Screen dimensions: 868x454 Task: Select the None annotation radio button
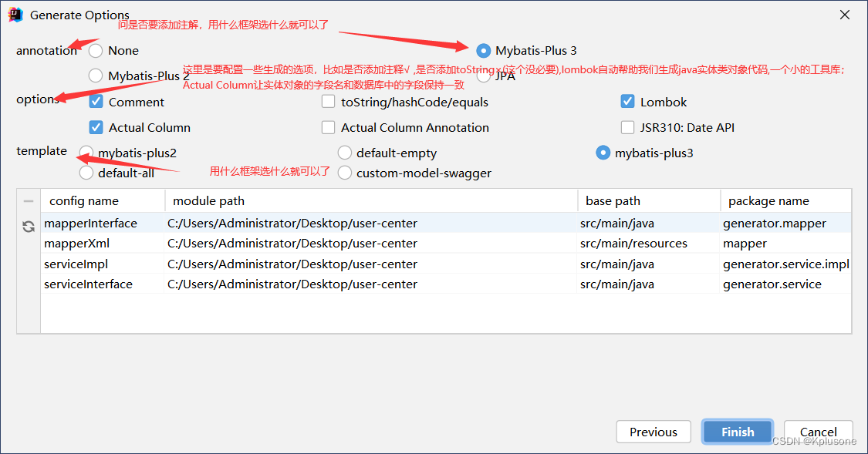point(96,51)
